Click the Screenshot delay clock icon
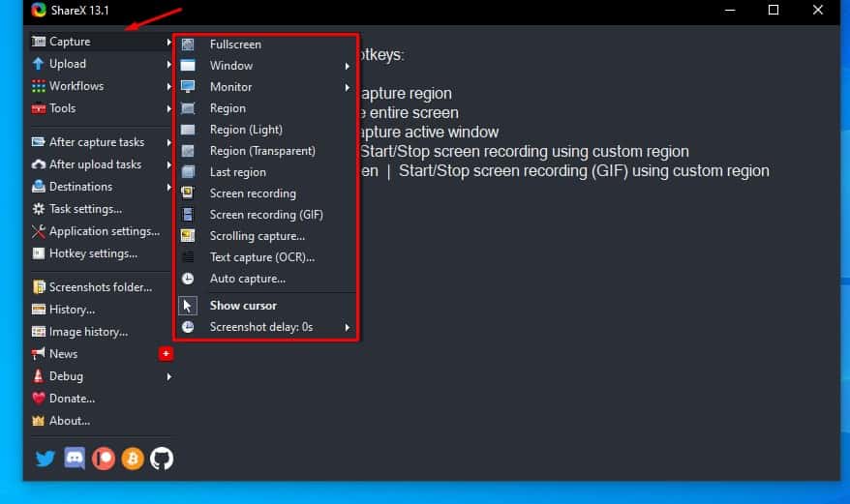 point(188,327)
